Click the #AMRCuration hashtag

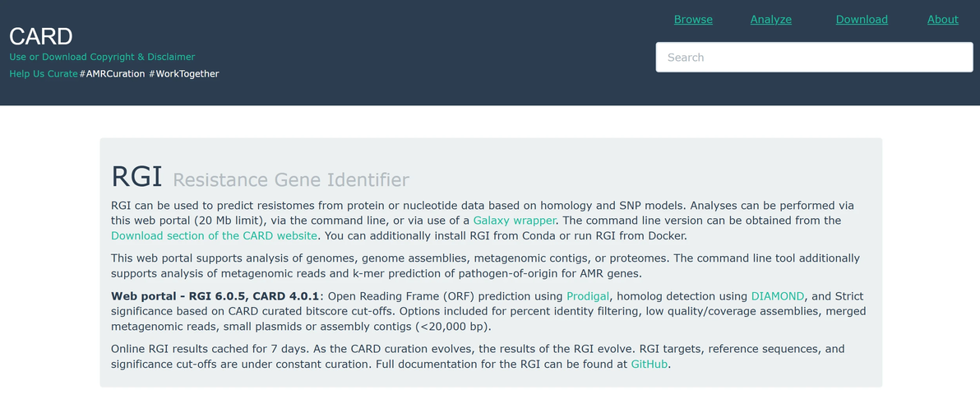(x=112, y=74)
